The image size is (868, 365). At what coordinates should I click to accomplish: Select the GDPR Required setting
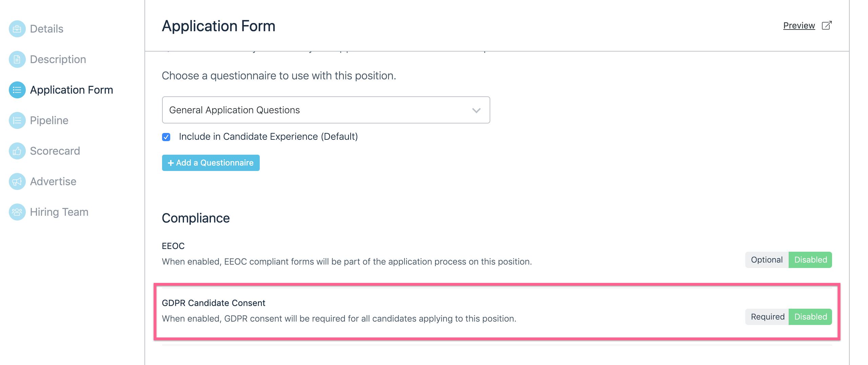(767, 317)
